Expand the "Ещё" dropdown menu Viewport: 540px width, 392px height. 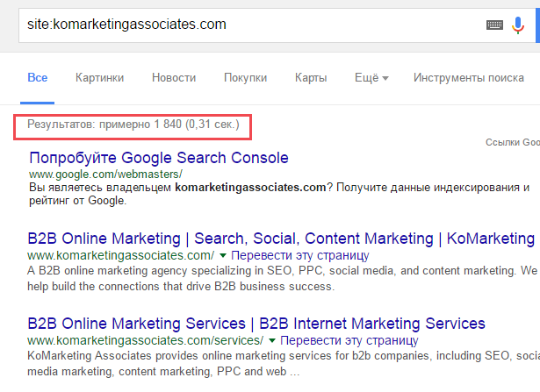coord(371,77)
